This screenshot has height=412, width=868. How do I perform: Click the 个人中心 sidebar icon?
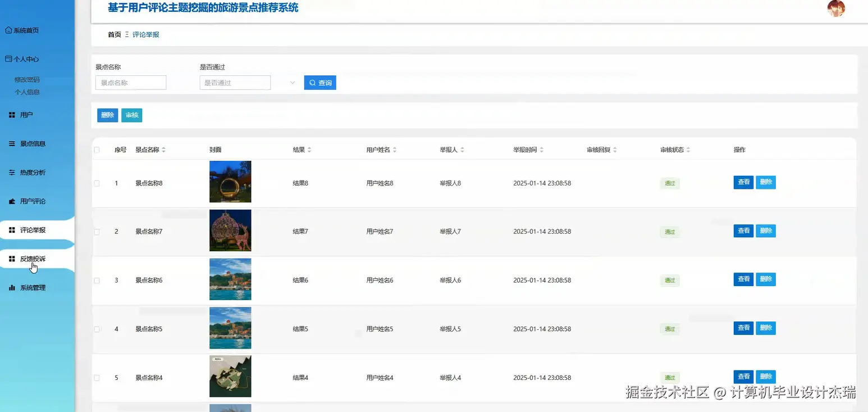(x=8, y=59)
